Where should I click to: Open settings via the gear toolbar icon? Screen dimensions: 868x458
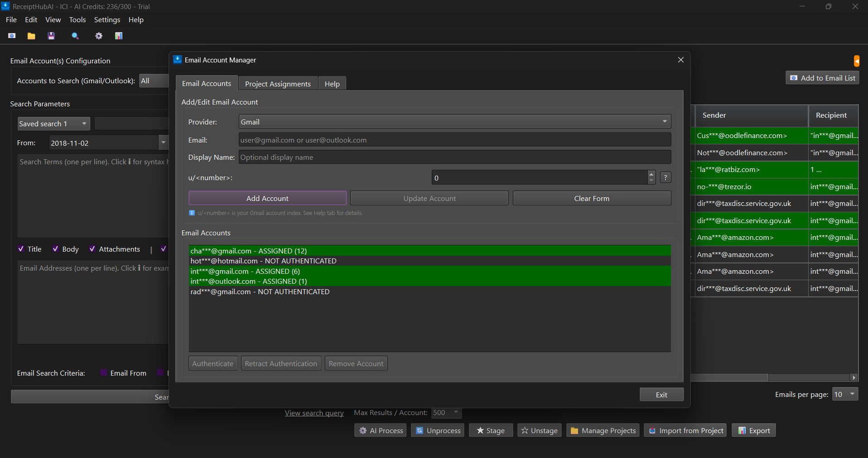pyautogui.click(x=99, y=36)
